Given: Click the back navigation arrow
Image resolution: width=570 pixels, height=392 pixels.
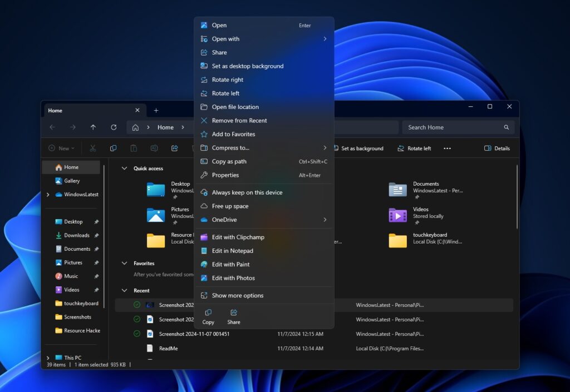Looking at the screenshot, I should pos(52,127).
